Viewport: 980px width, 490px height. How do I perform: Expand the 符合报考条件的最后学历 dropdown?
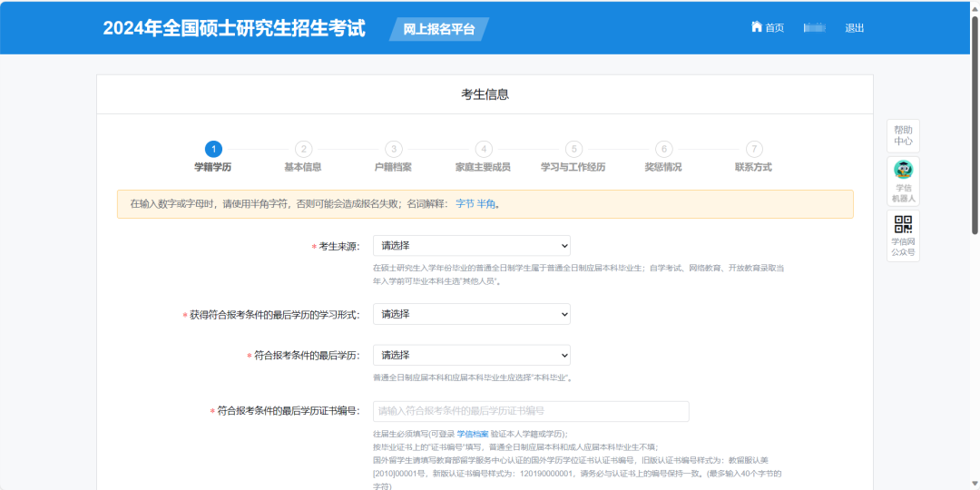pyautogui.click(x=471, y=355)
